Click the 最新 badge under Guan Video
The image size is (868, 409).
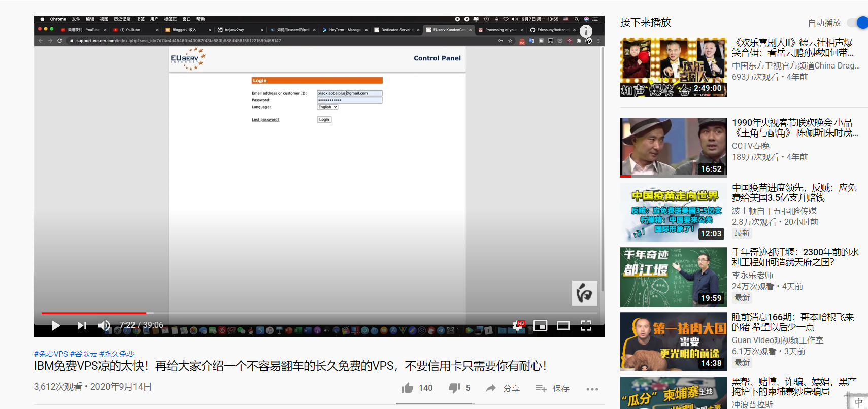pos(742,363)
